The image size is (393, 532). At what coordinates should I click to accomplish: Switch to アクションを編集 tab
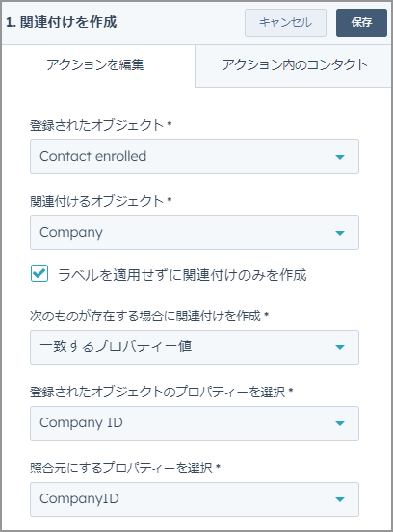click(x=95, y=64)
